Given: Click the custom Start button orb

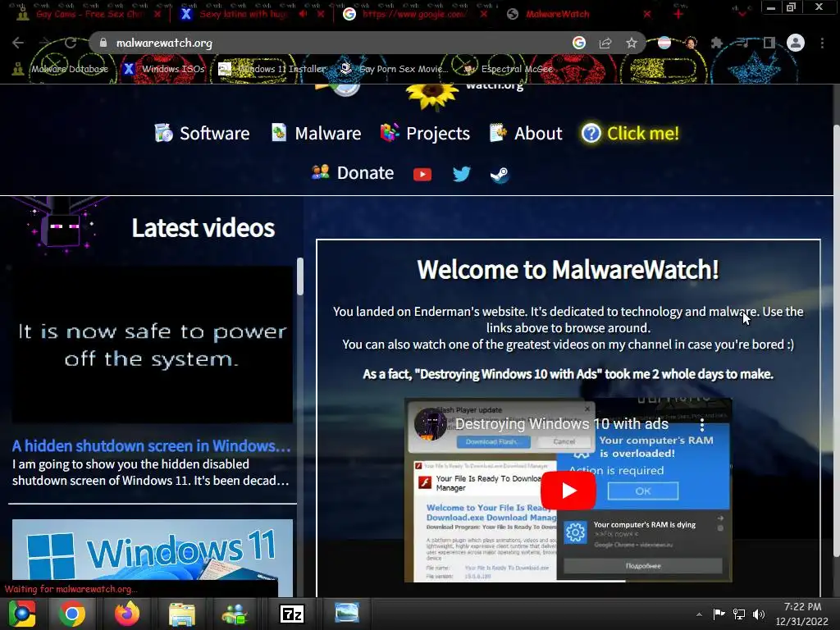Looking at the screenshot, I should (x=21, y=614).
